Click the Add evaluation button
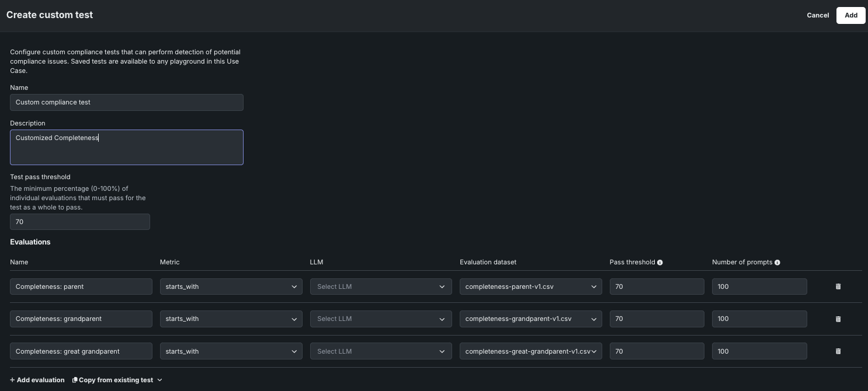The height and width of the screenshot is (391, 868). point(37,380)
